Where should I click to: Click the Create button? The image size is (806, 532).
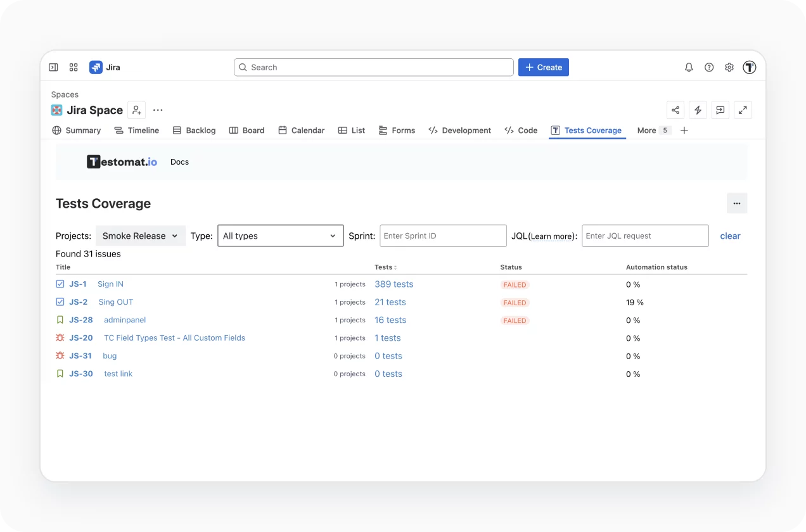point(544,67)
